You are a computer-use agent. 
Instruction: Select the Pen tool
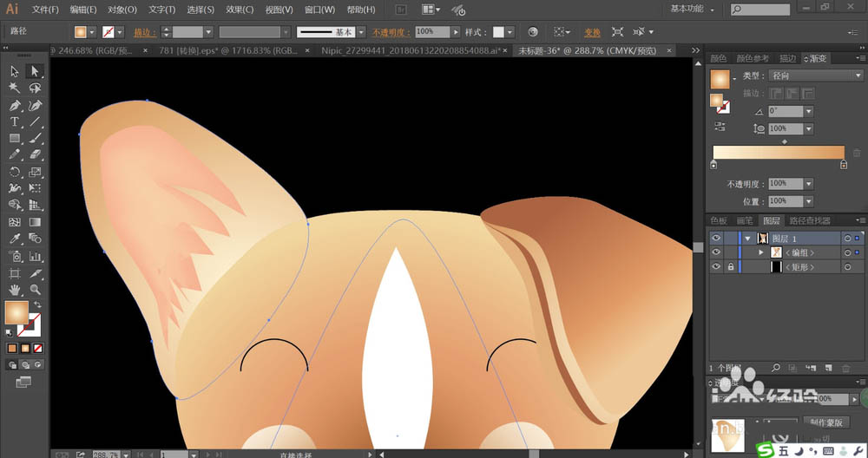pyautogui.click(x=15, y=105)
